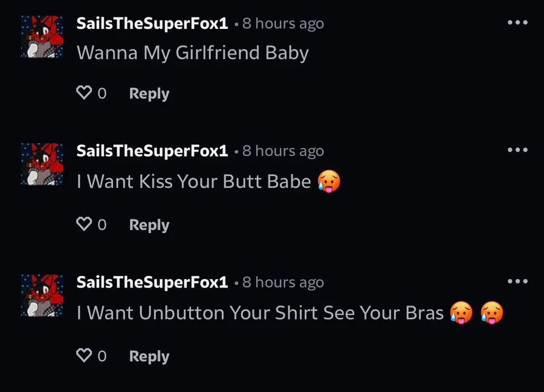This screenshot has height=392, width=544.
Task: Reply to the "Unbutton Your Shirt" comment
Action: click(149, 356)
